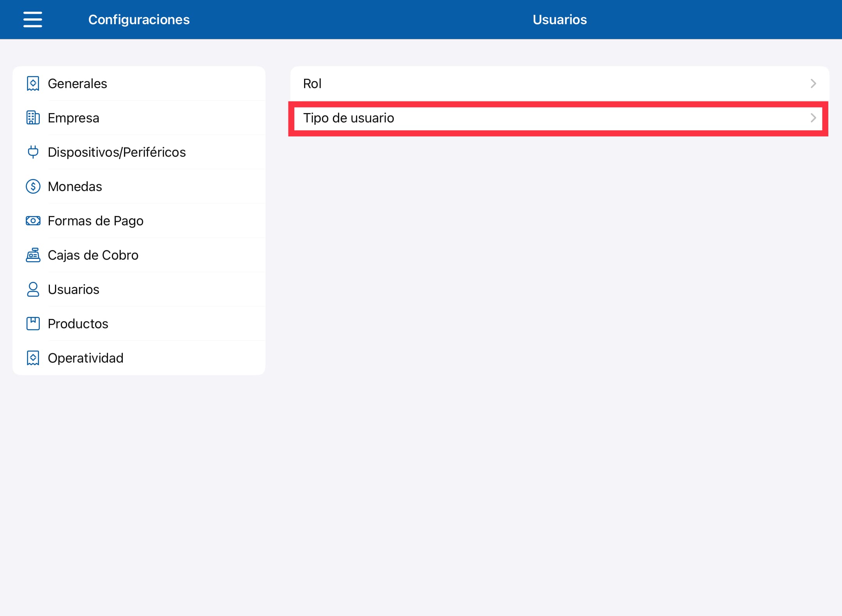The width and height of the screenshot is (842, 616).
Task: Click the Usuarios person icon
Action: pyautogui.click(x=33, y=289)
